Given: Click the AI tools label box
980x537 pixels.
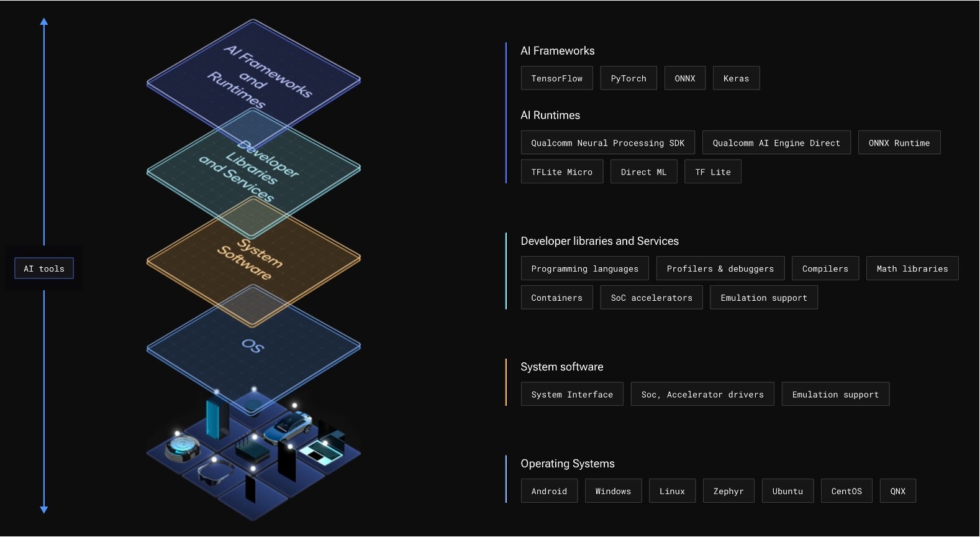Looking at the screenshot, I should click(44, 268).
